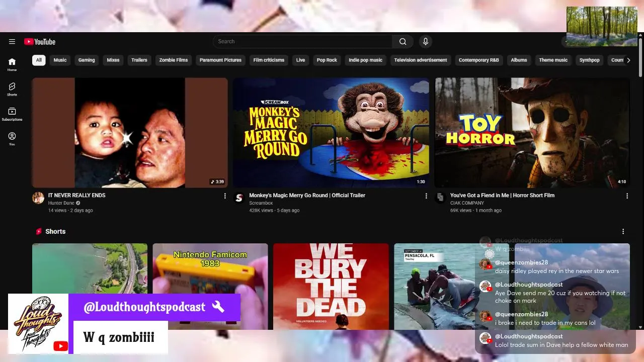Select the Television advertisement chip

click(421, 60)
